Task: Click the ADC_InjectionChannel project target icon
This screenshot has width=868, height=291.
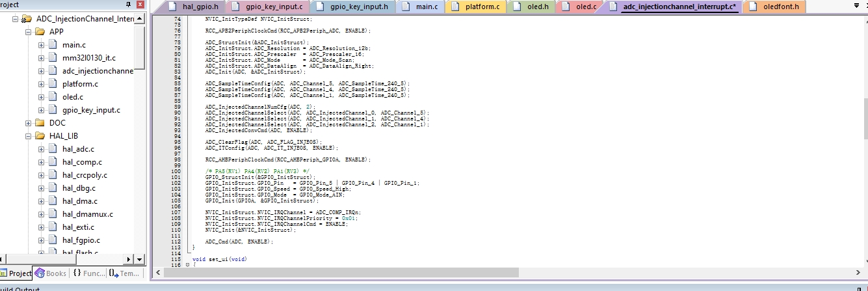Action: 26,19
